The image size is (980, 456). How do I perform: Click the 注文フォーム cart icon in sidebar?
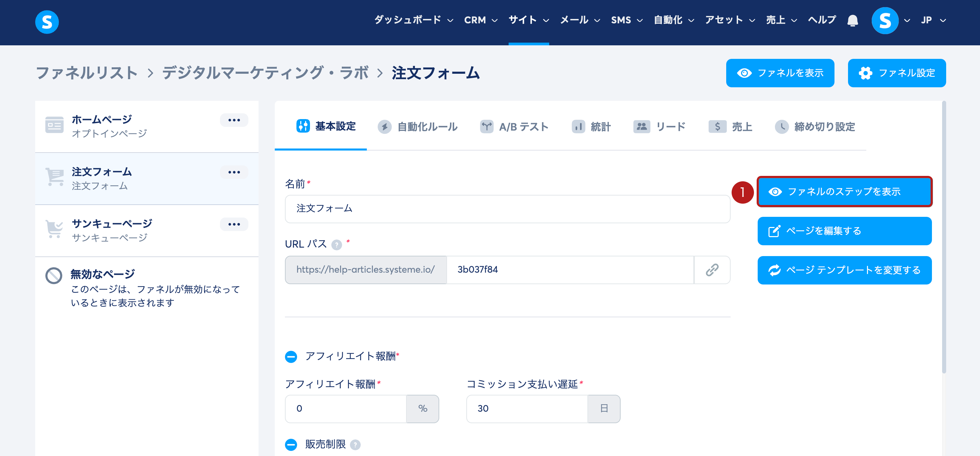coord(54,177)
